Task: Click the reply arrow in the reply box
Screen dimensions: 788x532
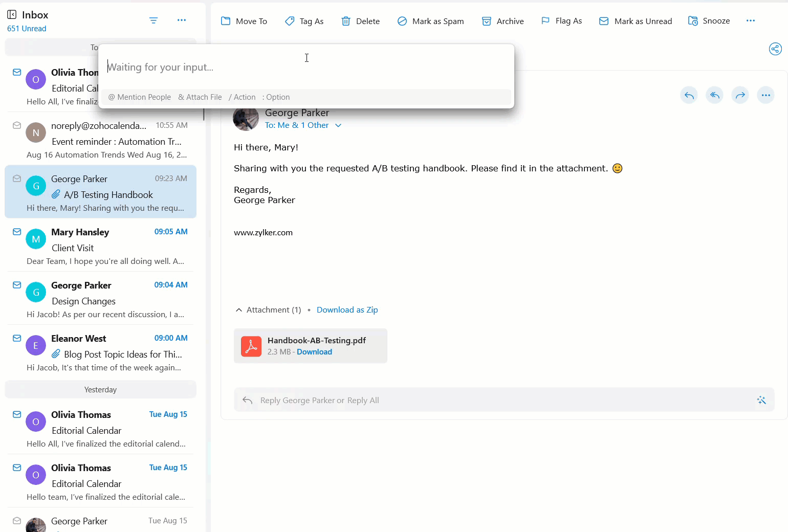Action: pyautogui.click(x=248, y=400)
